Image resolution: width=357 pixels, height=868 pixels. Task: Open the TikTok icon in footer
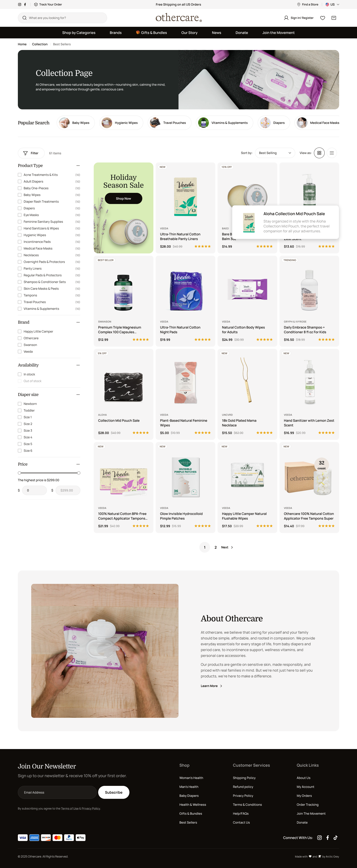pos(335,837)
